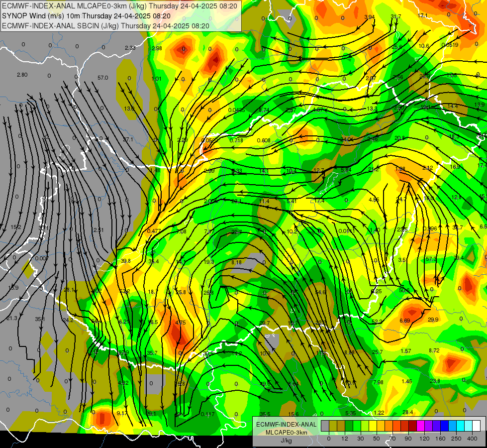This screenshot has width=487, height=448.
Task: Click the legend tick label 160
Action: 440,439
